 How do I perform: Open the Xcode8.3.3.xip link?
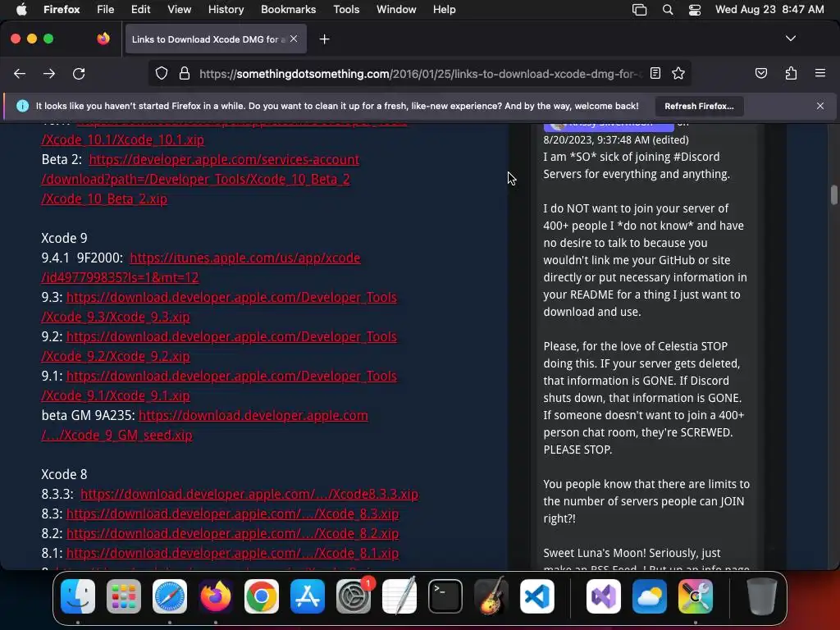point(249,494)
